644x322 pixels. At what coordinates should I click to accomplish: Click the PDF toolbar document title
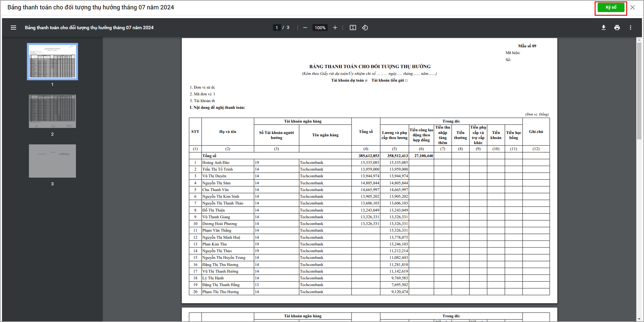(x=89, y=28)
